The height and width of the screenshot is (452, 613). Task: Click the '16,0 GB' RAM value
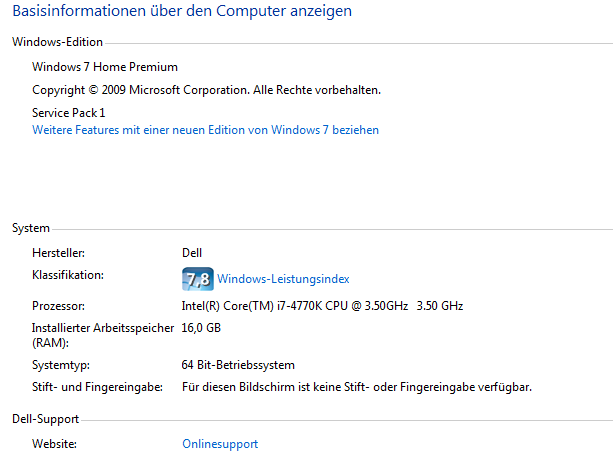click(x=201, y=328)
